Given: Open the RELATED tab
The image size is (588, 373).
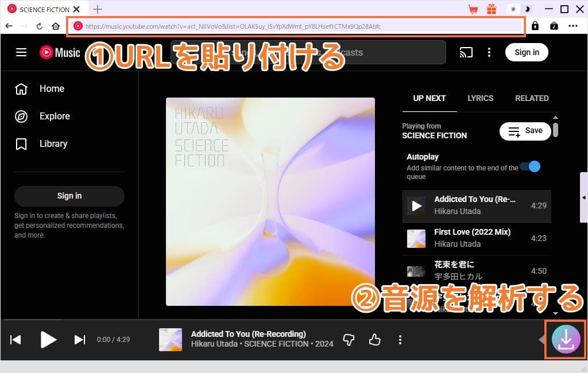Looking at the screenshot, I should coord(532,98).
